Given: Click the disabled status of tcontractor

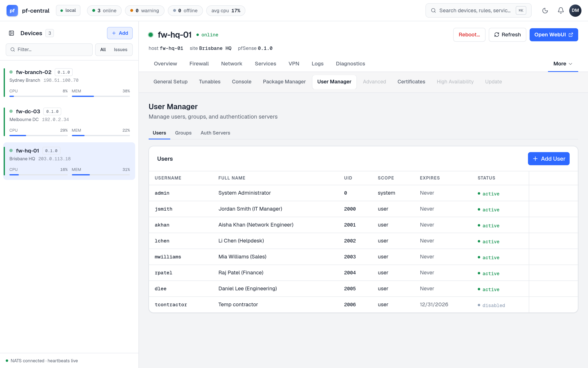Looking at the screenshot, I should click(491, 305).
